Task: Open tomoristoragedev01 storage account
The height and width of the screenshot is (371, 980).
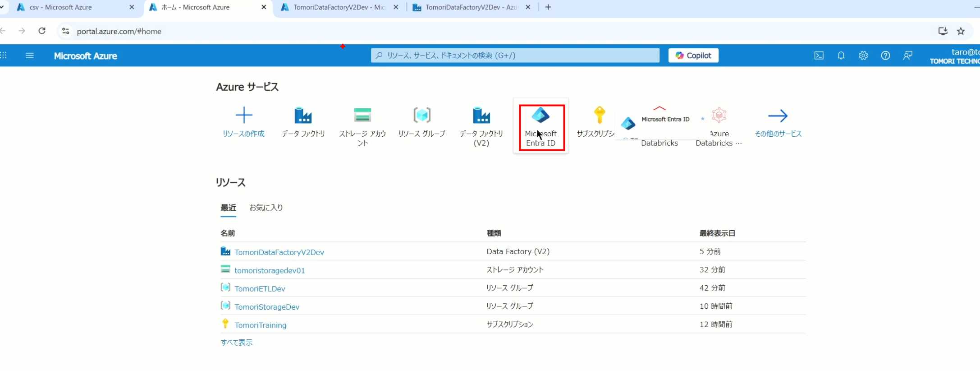Action: click(270, 270)
